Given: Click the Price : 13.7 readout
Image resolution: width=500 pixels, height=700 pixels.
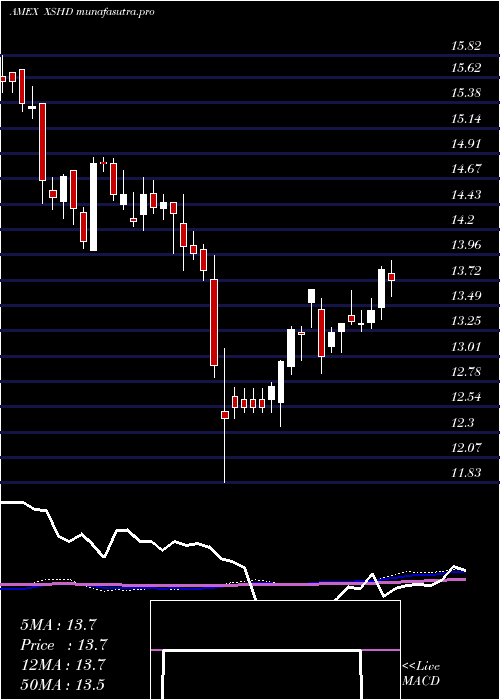Looking at the screenshot, I should [x=64, y=645].
